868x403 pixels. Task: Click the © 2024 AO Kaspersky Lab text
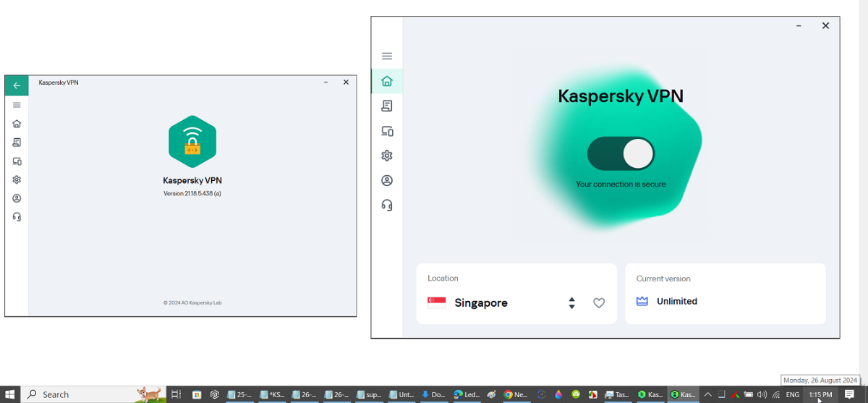(x=192, y=303)
